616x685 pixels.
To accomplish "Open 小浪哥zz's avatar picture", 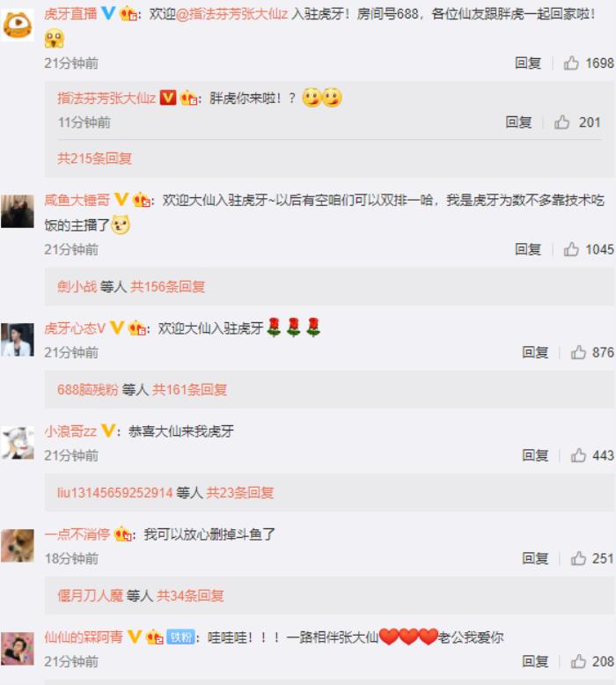I will tap(18, 443).
